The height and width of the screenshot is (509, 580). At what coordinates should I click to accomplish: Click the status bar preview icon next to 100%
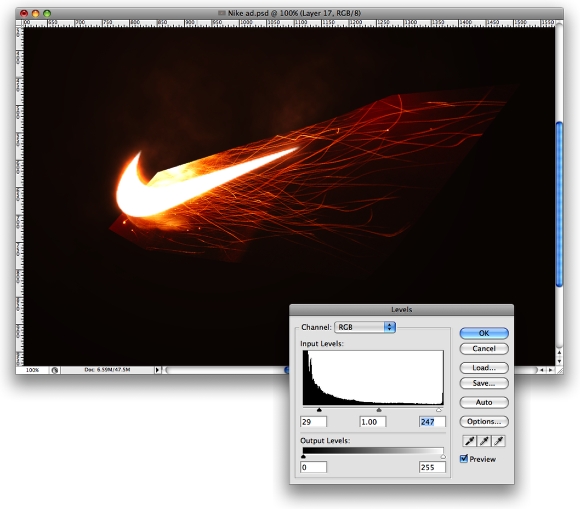click(x=55, y=370)
